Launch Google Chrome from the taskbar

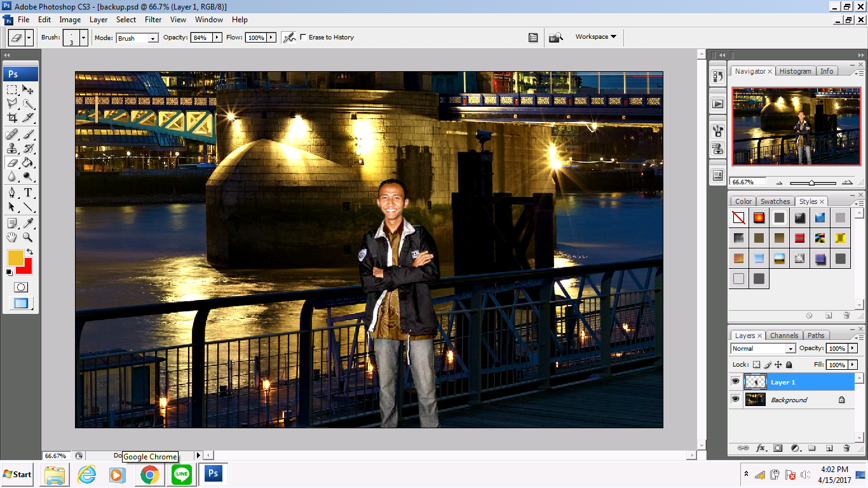pyautogui.click(x=149, y=473)
